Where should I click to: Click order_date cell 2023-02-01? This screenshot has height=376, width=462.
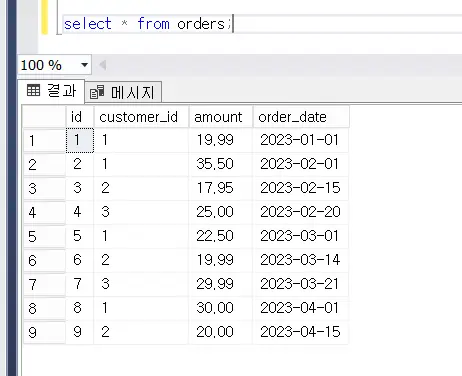pos(301,164)
